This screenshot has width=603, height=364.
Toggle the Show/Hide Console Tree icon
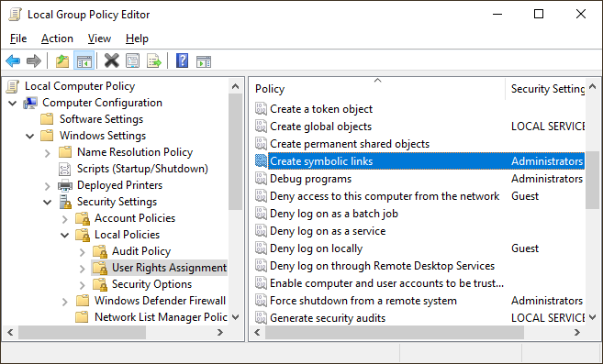pyautogui.click(x=84, y=61)
